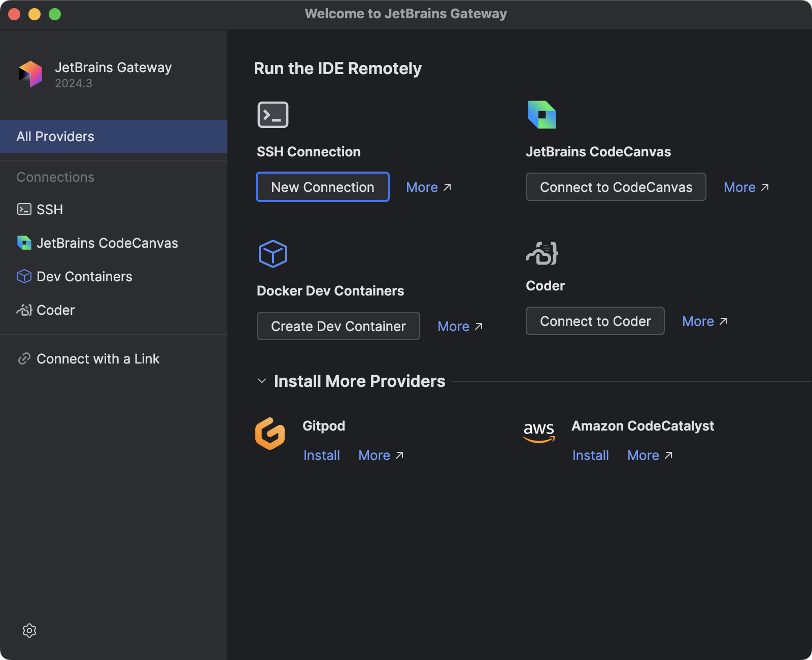Click the AWS logo icon

539,432
